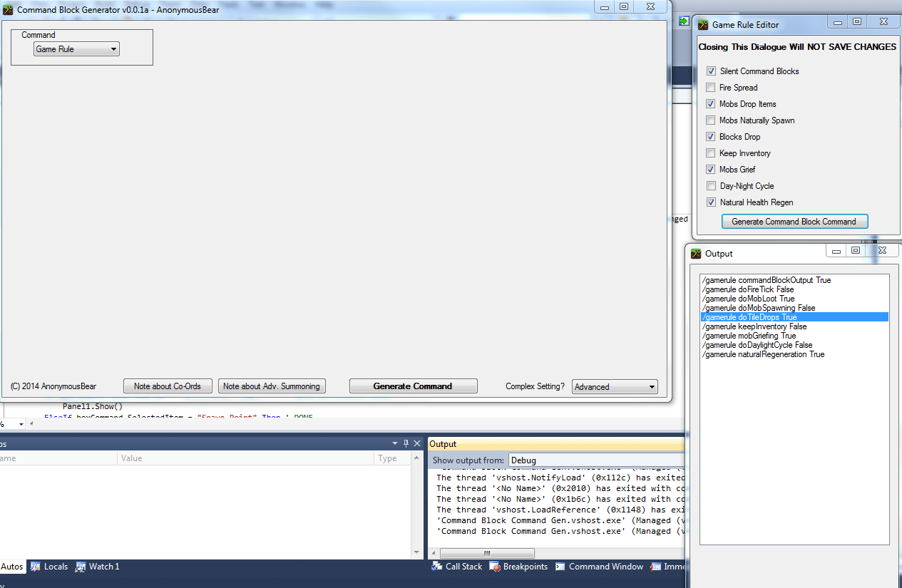Open the Breakpoints tab

click(x=518, y=567)
